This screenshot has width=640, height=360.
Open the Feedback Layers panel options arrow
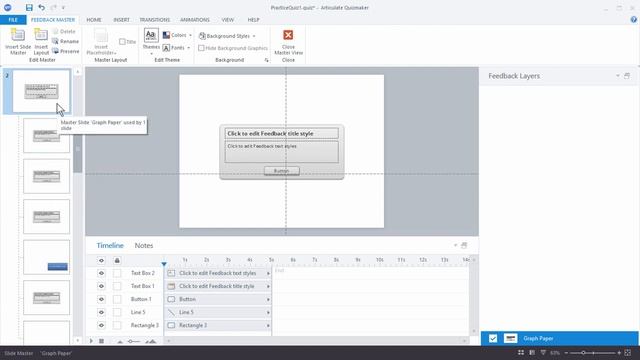pyautogui.click(x=618, y=76)
